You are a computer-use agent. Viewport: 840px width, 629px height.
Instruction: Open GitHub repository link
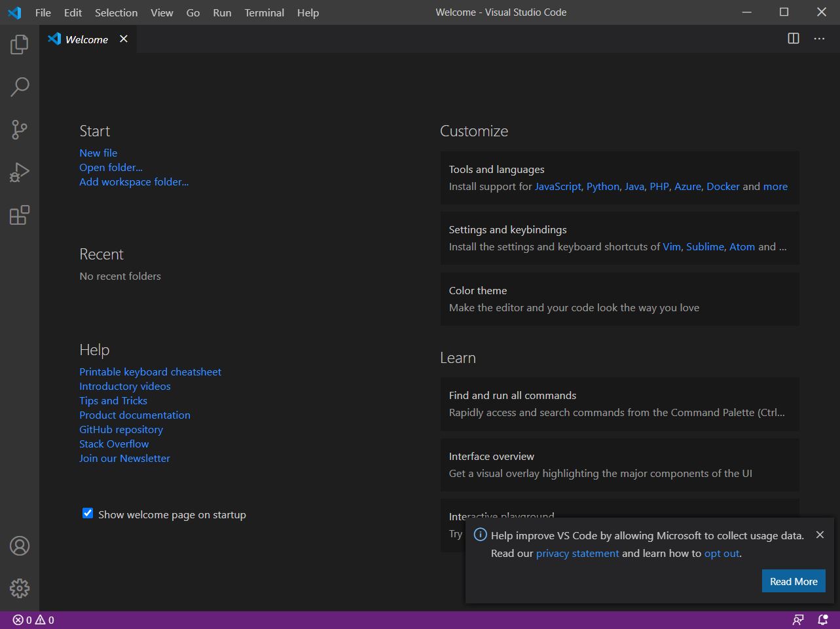[x=121, y=429]
